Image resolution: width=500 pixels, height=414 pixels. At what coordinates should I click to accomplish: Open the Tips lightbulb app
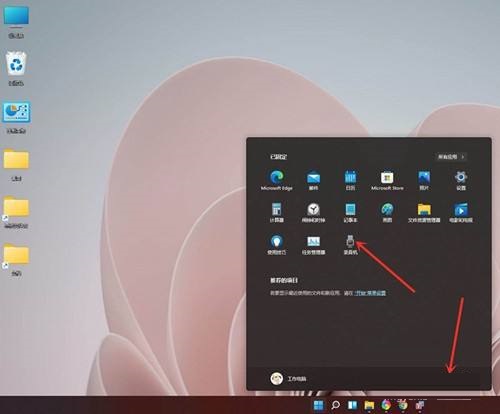pyautogui.click(x=276, y=245)
